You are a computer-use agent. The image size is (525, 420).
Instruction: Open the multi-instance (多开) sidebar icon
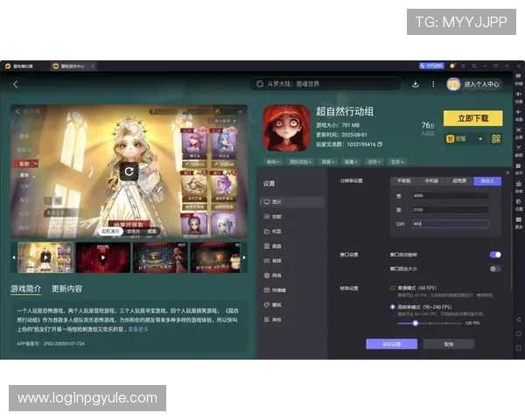(518, 169)
